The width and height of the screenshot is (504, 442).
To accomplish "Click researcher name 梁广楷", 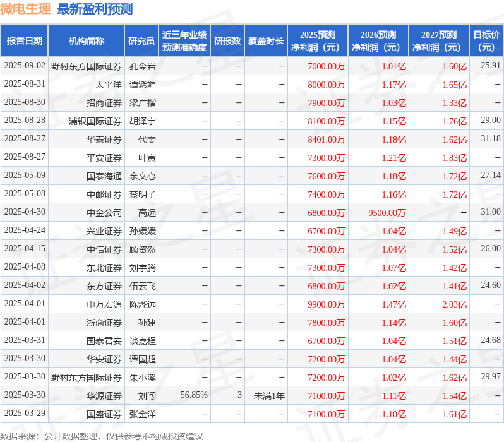I will pyautogui.click(x=143, y=103).
